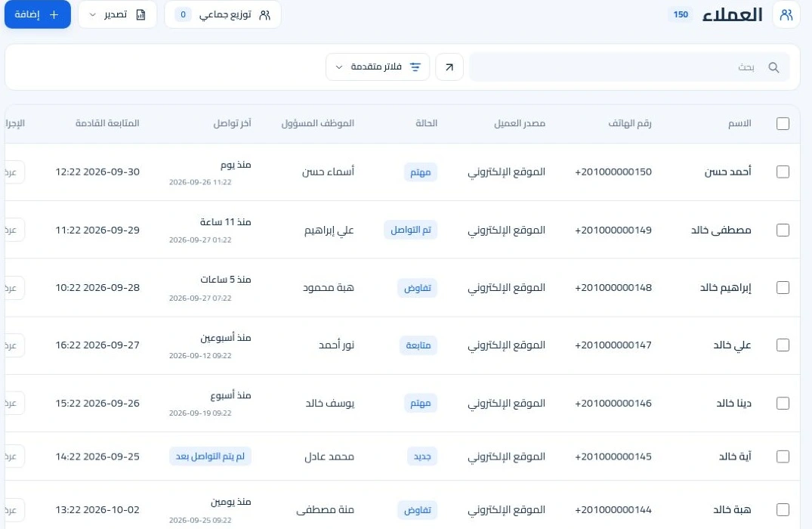Click the مصدر العميل column header
This screenshot has height=529, width=812.
(x=520, y=123)
